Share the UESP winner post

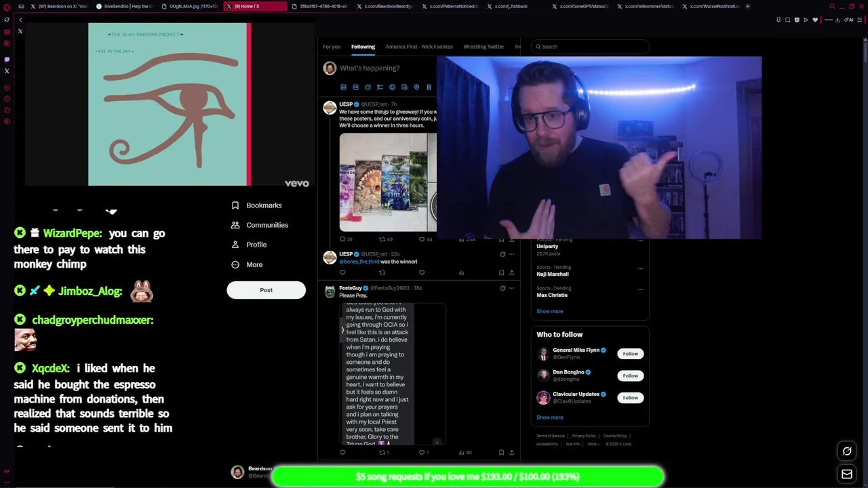pos(512,272)
